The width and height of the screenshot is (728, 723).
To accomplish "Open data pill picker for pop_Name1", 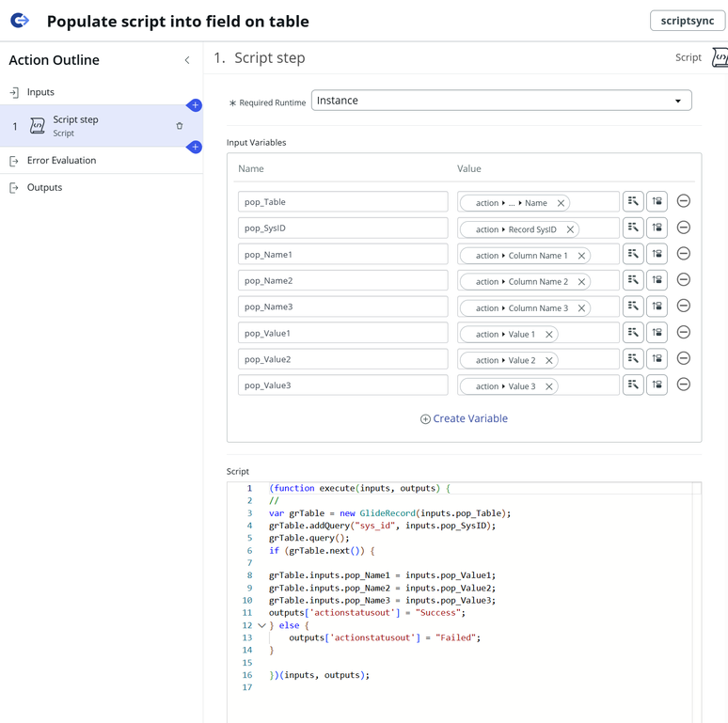I will click(633, 254).
